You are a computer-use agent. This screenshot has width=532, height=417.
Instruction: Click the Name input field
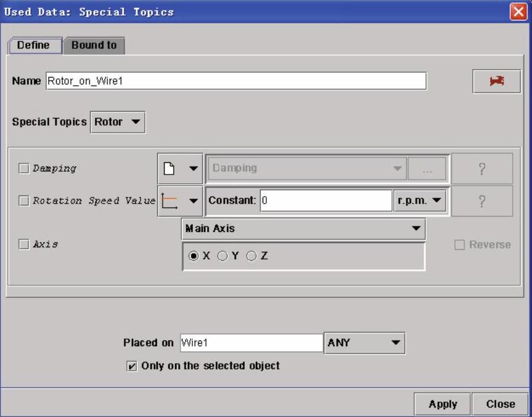pos(235,81)
